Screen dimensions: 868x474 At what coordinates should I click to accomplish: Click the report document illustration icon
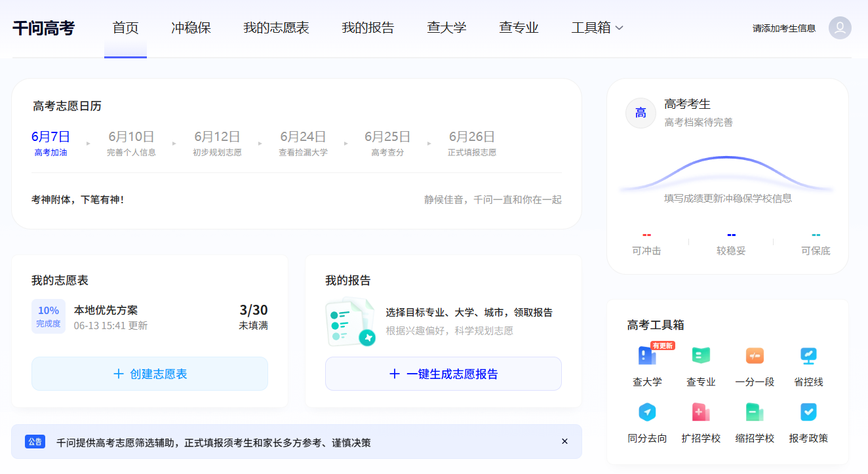click(350, 321)
